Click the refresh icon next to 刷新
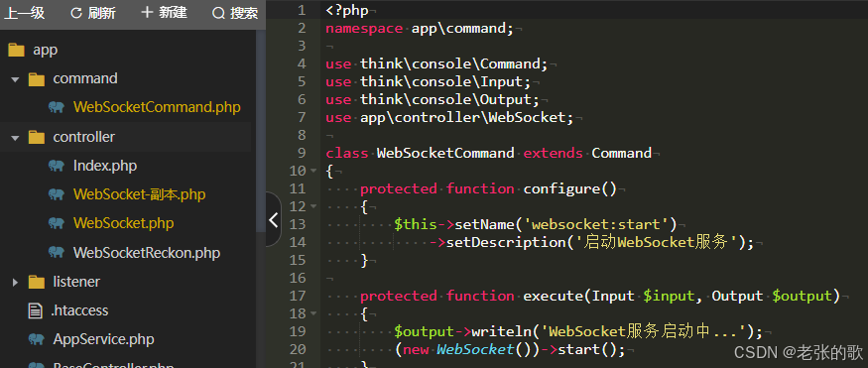The image size is (868, 368). coord(76,13)
